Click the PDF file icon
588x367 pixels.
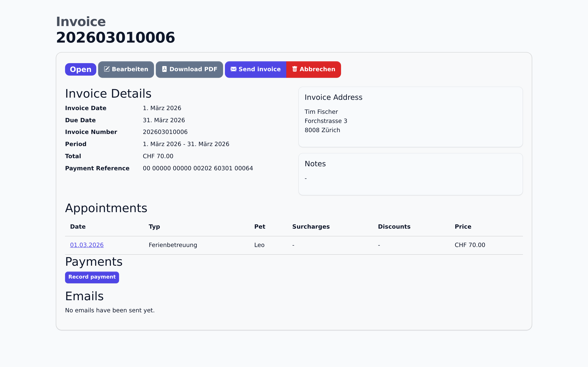point(164,69)
